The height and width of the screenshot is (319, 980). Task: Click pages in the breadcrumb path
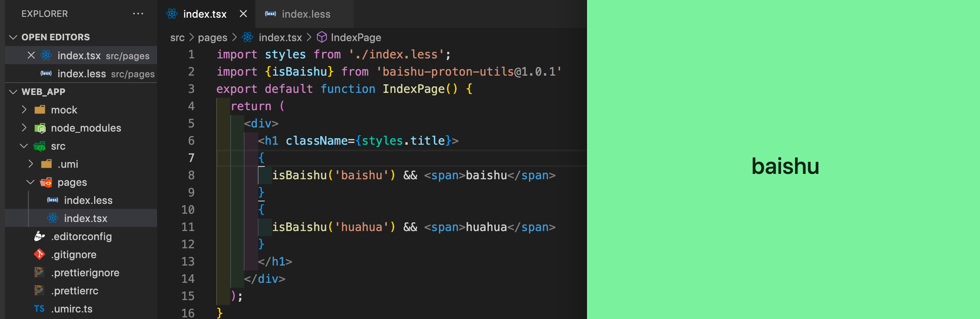213,37
